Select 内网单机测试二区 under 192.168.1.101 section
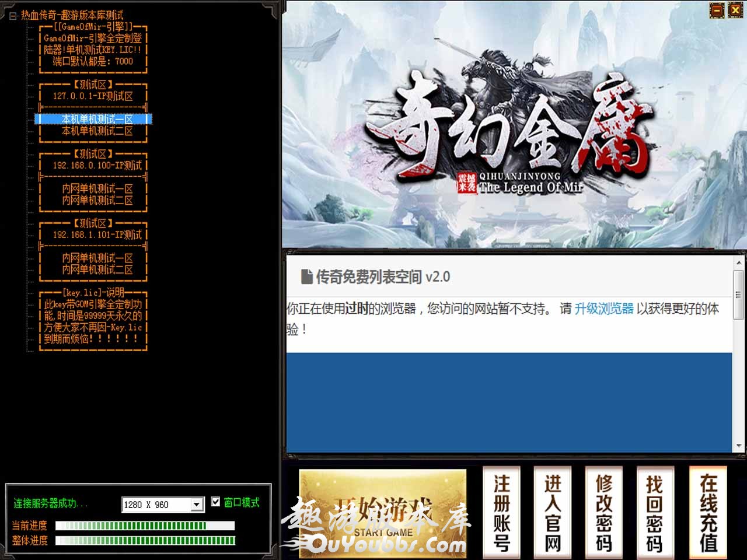Viewport: 747px width, 560px height. (x=97, y=269)
